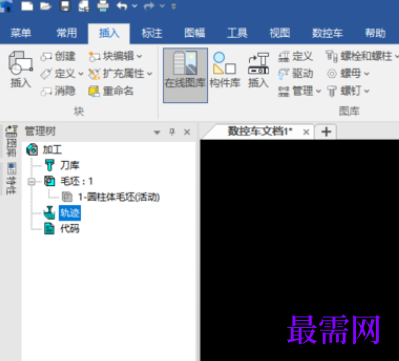The image size is (399, 361).
Task: Click the 驱动 library tool
Action: point(295,73)
